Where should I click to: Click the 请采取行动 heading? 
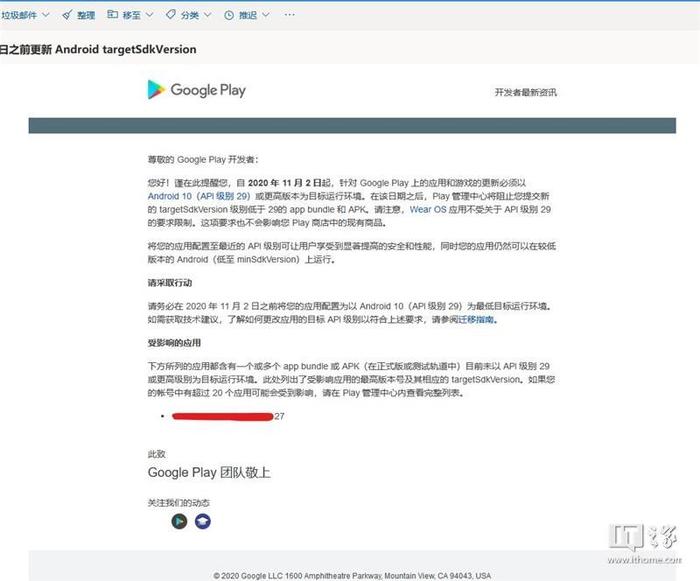tap(170, 283)
